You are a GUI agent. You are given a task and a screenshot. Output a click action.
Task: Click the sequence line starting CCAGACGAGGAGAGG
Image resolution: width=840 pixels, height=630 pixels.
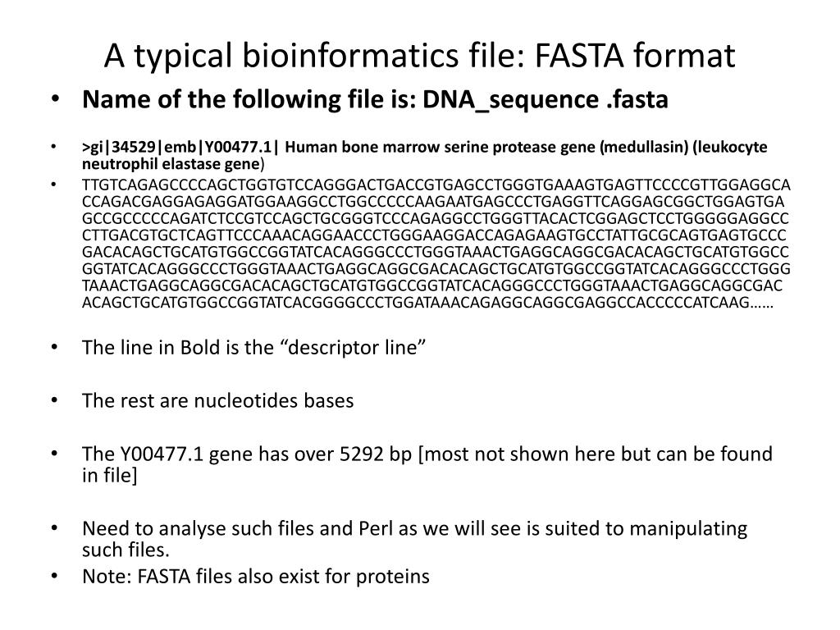[x=433, y=202]
